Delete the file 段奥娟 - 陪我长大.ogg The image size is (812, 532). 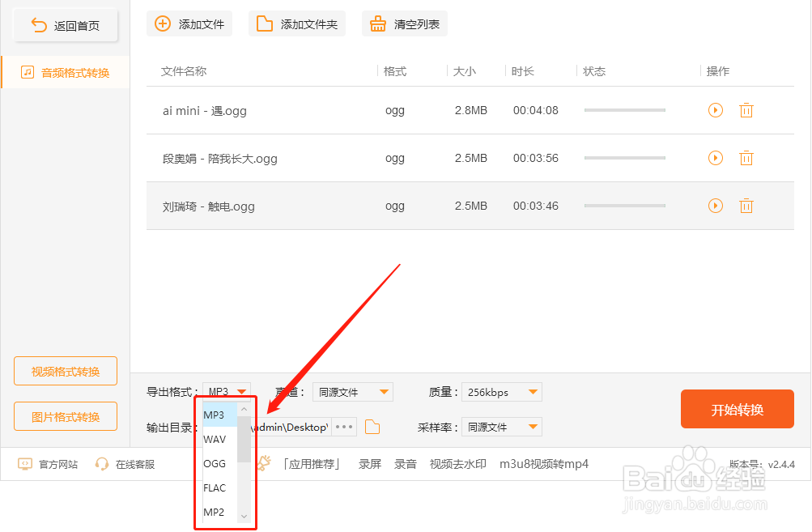746,158
